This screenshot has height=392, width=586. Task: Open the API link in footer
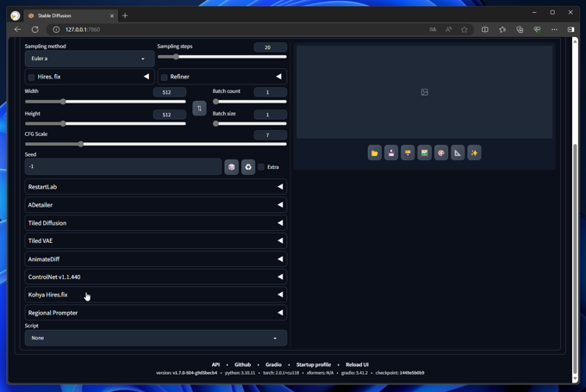click(x=215, y=364)
